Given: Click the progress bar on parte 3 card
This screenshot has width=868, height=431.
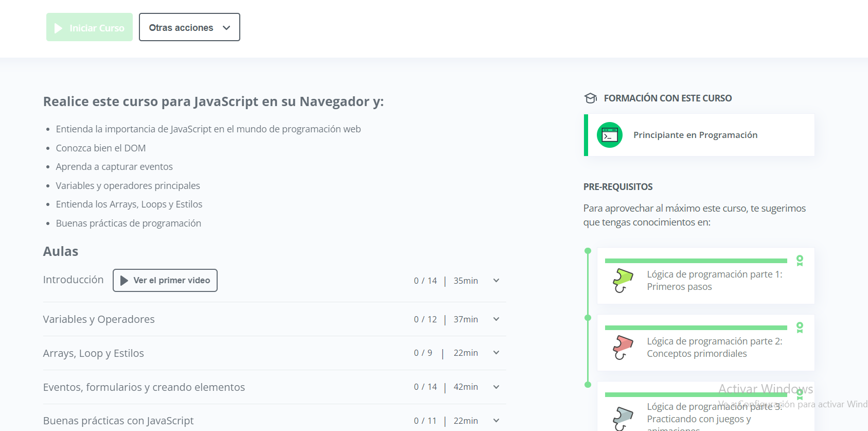Looking at the screenshot, I should pos(696,394).
